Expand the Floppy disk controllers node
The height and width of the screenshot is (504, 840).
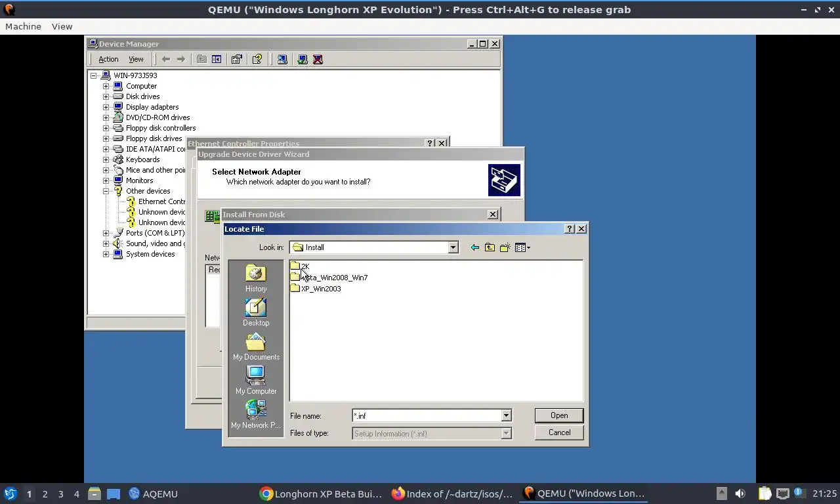[106, 128]
